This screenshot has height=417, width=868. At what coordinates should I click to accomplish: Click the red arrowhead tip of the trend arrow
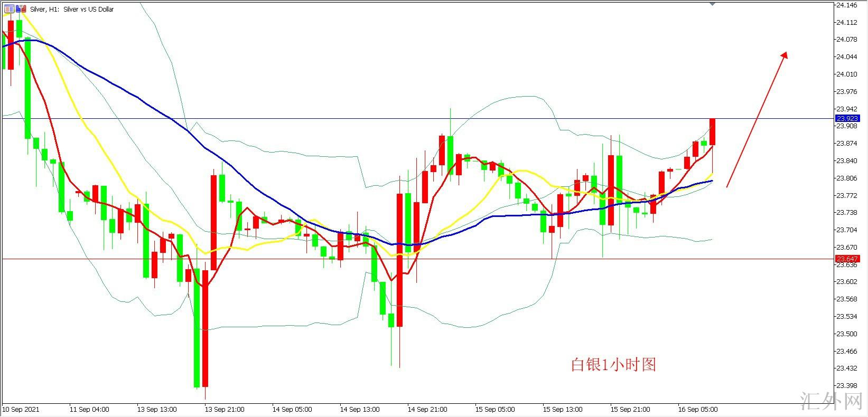click(786, 54)
